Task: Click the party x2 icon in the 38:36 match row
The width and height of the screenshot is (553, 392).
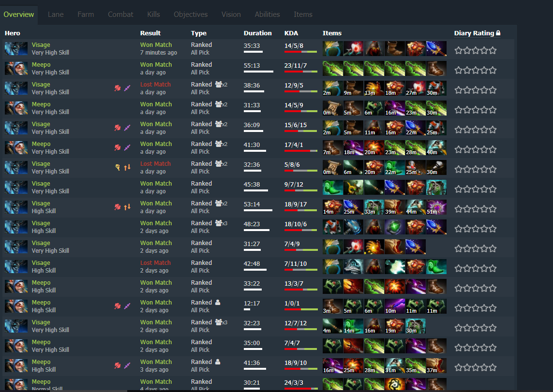Action: click(x=221, y=85)
